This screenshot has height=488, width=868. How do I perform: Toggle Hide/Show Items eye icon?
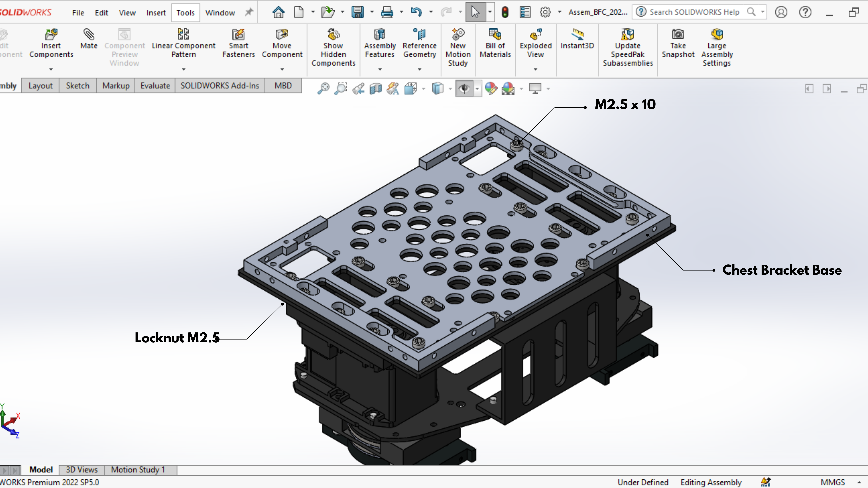pyautogui.click(x=465, y=89)
